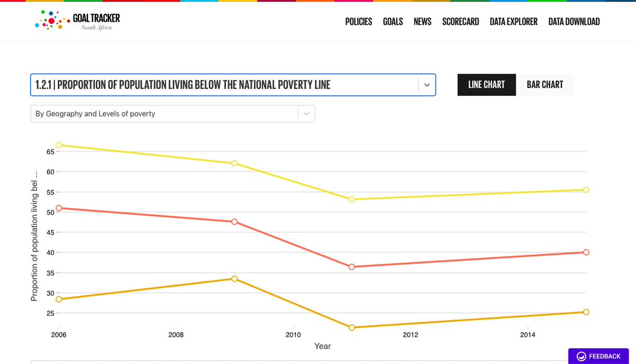
Task: Navigate to the Goals section
Action: pyautogui.click(x=393, y=22)
